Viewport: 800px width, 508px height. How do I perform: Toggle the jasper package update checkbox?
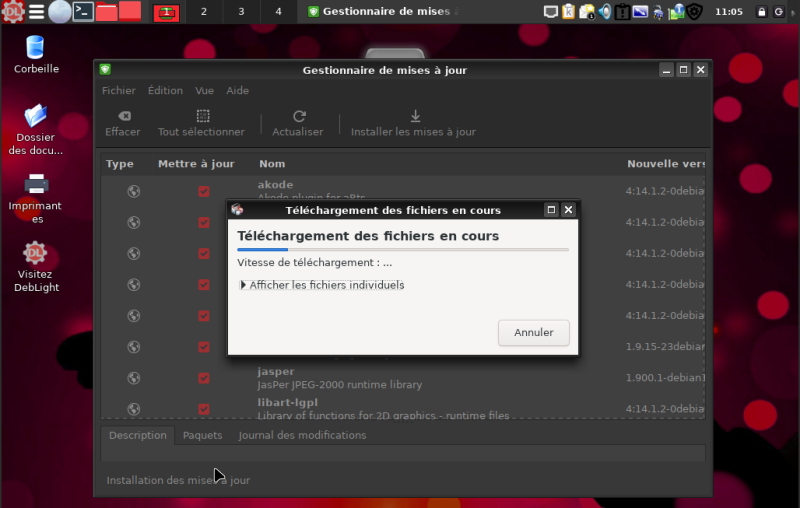click(x=204, y=378)
